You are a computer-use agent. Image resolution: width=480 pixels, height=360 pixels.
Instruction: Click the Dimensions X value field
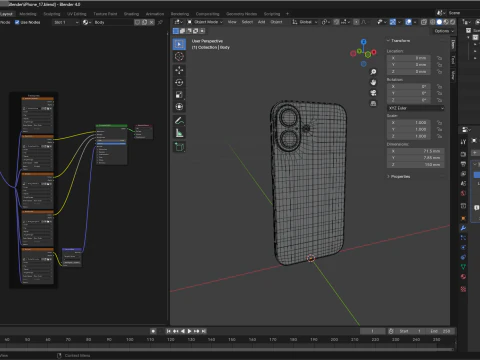[416, 151]
